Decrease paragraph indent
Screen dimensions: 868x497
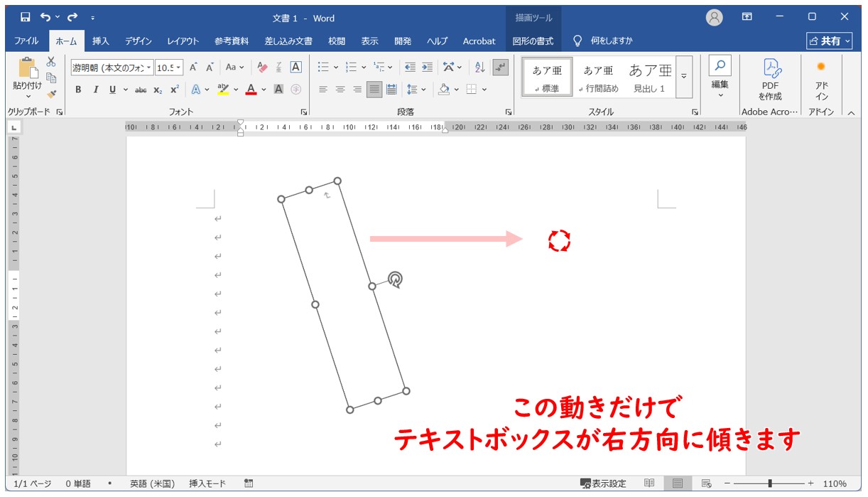click(410, 68)
